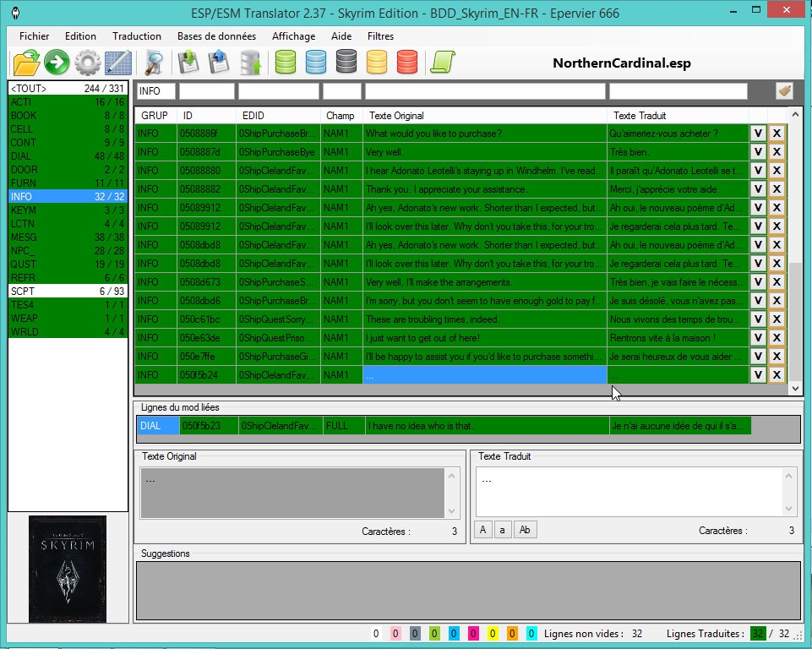
Task: Click the floppy disk with green arrow
Action: 189,63
